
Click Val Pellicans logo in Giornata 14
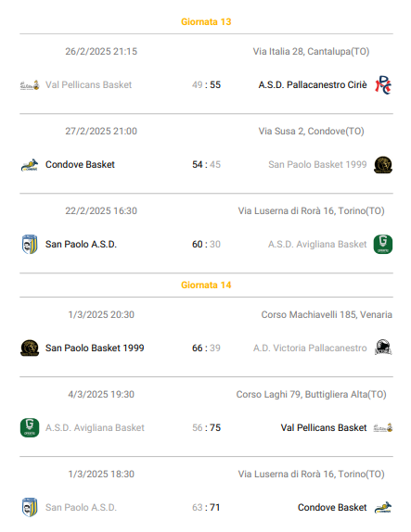[383, 428]
